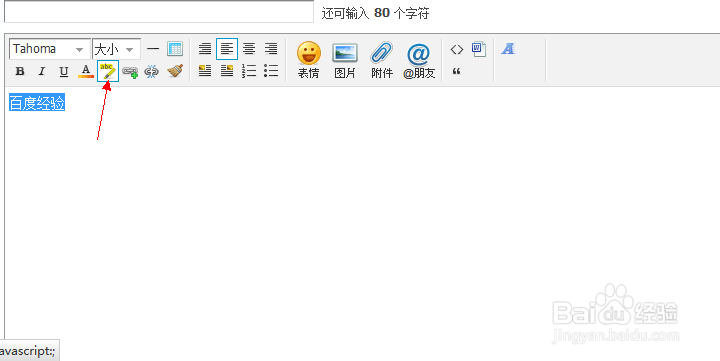The width and height of the screenshot is (720, 361).
Task: Float image to the left
Action: click(x=205, y=71)
